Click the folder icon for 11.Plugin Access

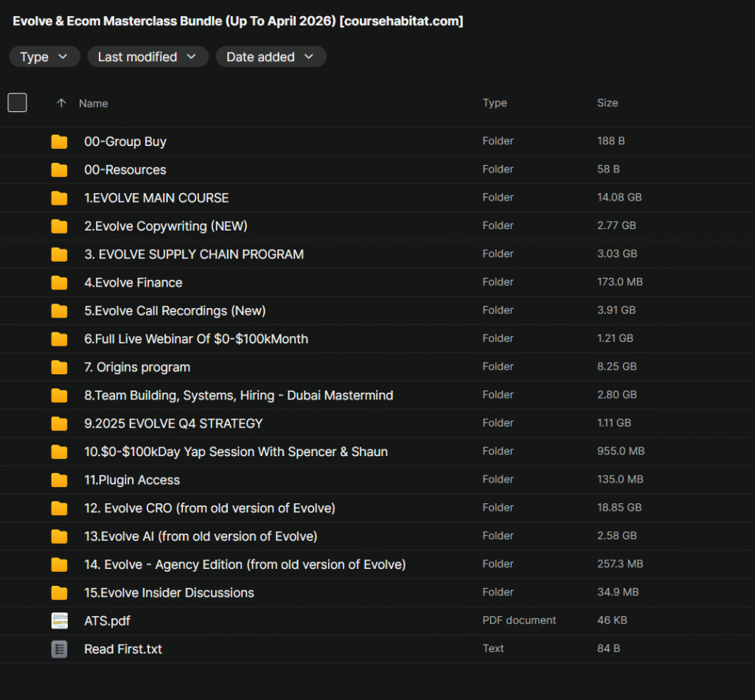(59, 480)
